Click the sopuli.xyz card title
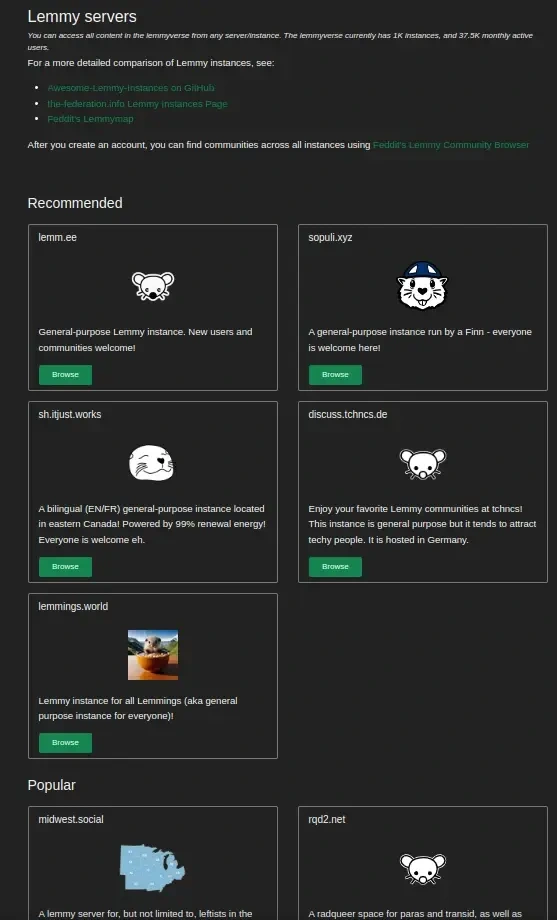 click(330, 237)
